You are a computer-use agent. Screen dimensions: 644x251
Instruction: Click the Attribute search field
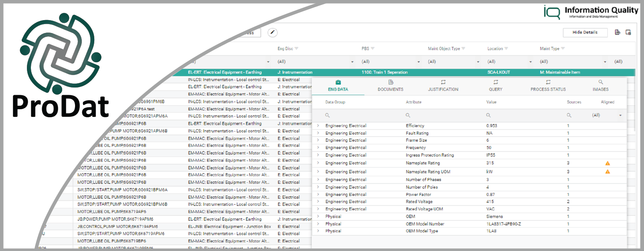click(x=444, y=115)
